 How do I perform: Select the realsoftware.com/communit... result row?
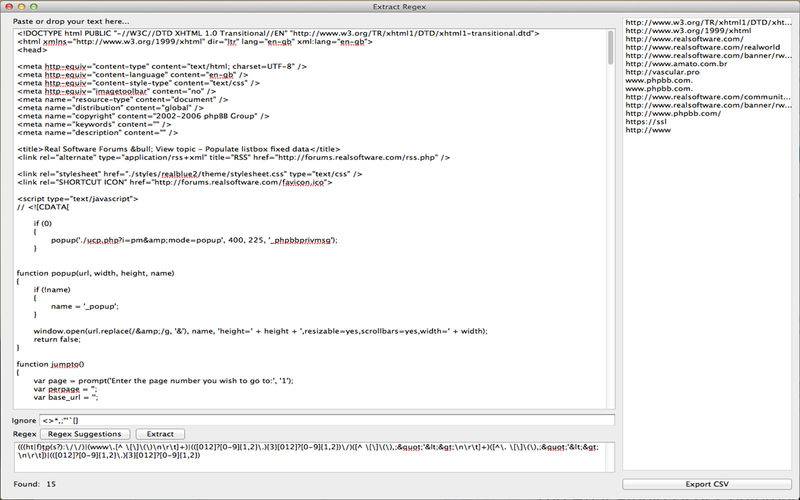(x=708, y=97)
